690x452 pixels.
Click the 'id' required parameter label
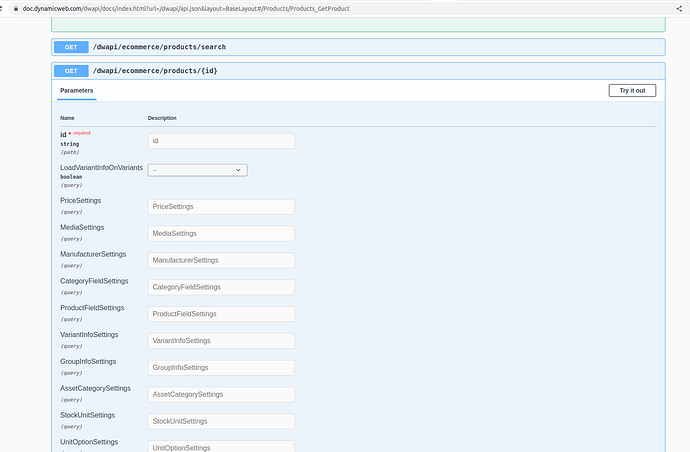coord(63,134)
